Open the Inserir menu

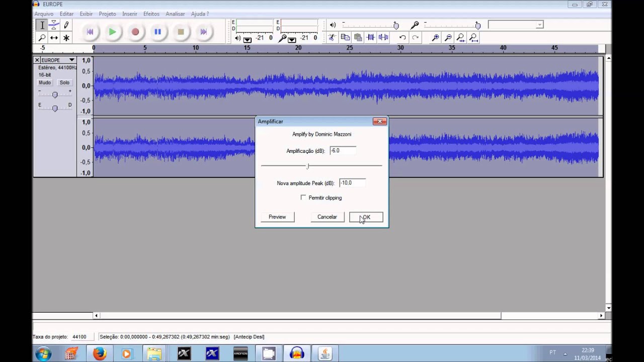click(x=130, y=14)
